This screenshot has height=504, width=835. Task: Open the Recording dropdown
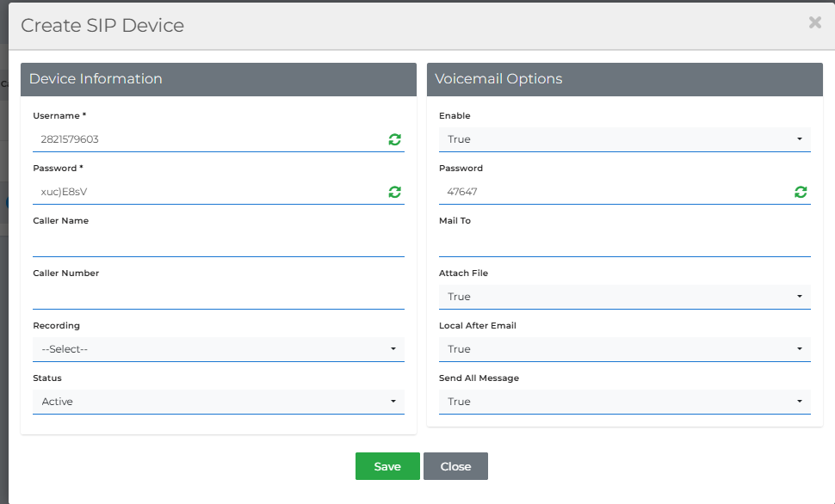[x=218, y=349]
